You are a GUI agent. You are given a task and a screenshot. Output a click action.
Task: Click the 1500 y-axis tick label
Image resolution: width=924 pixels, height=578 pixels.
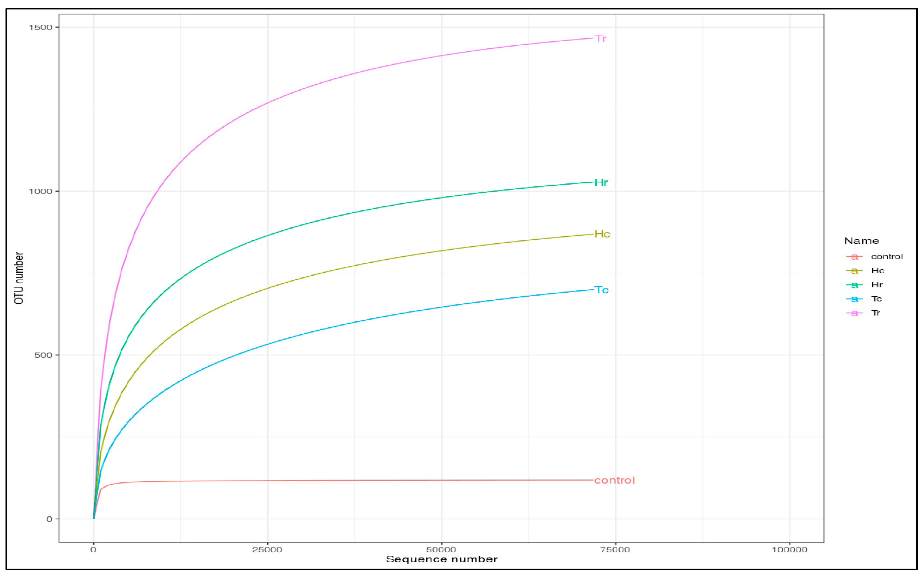[x=40, y=28]
